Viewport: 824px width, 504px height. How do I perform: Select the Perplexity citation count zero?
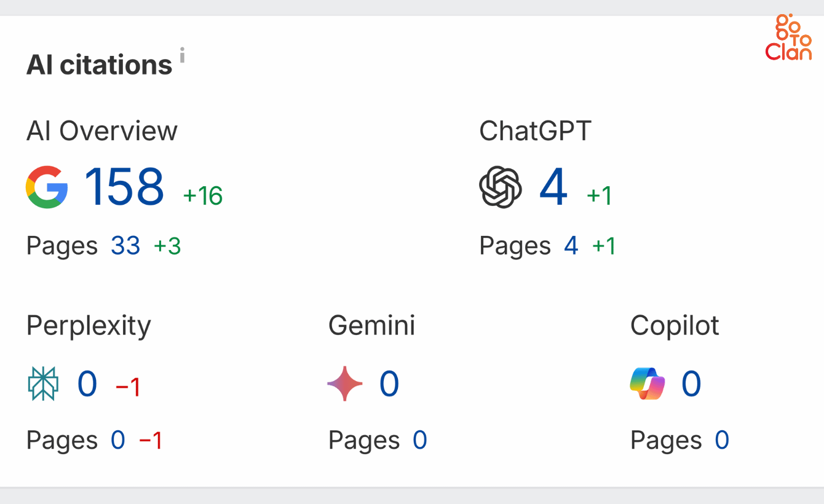pyautogui.click(x=86, y=384)
